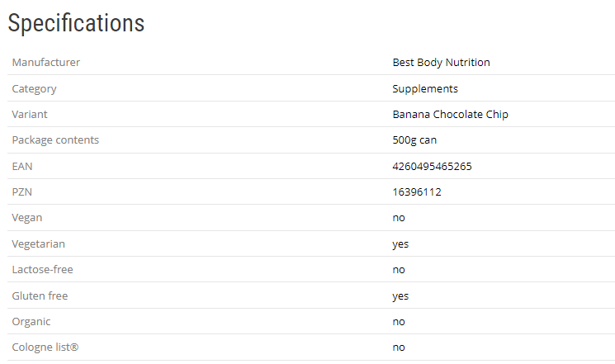Viewport: 615px width, 364px height.
Task: Click the Organic row label
Action: 31,321
